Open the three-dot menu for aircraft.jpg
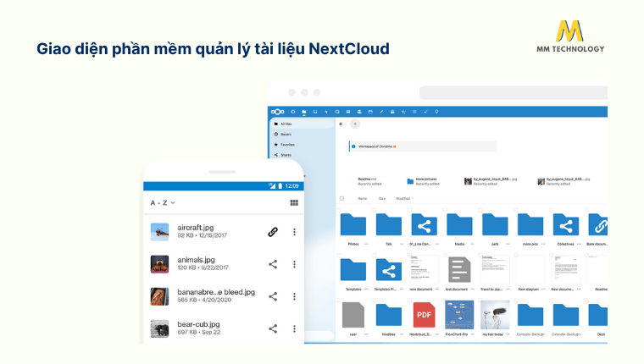This screenshot has width=644, height=364. point(295,232)
